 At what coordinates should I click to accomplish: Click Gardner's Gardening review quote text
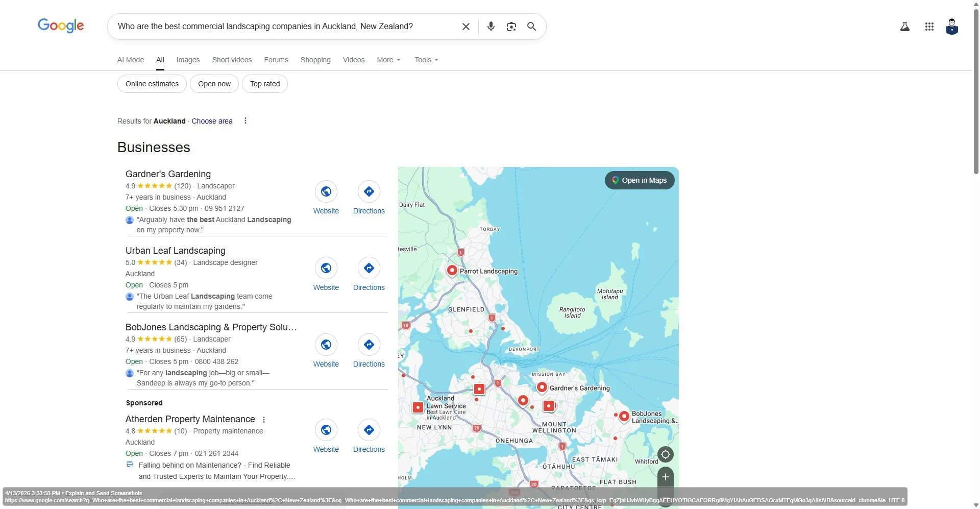click(214, 225)
